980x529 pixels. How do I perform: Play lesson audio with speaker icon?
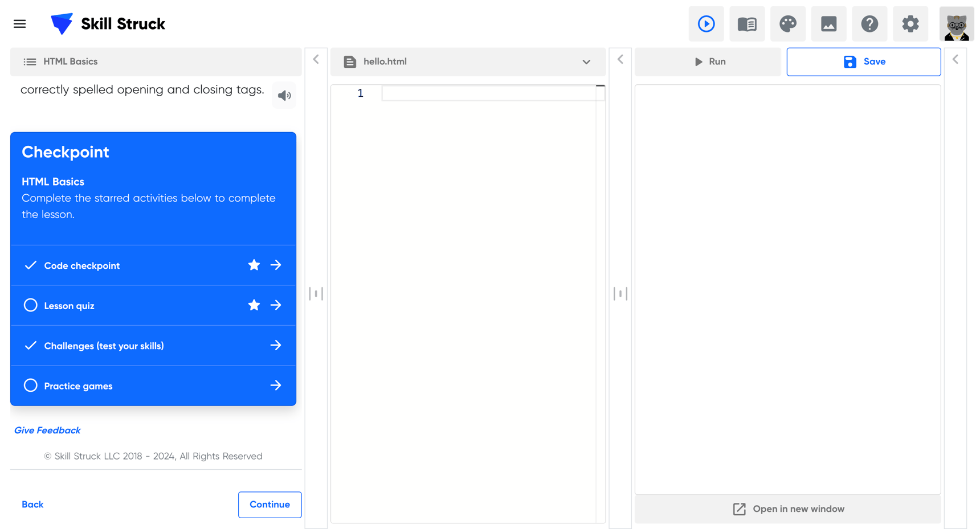[x=284, y=96]
